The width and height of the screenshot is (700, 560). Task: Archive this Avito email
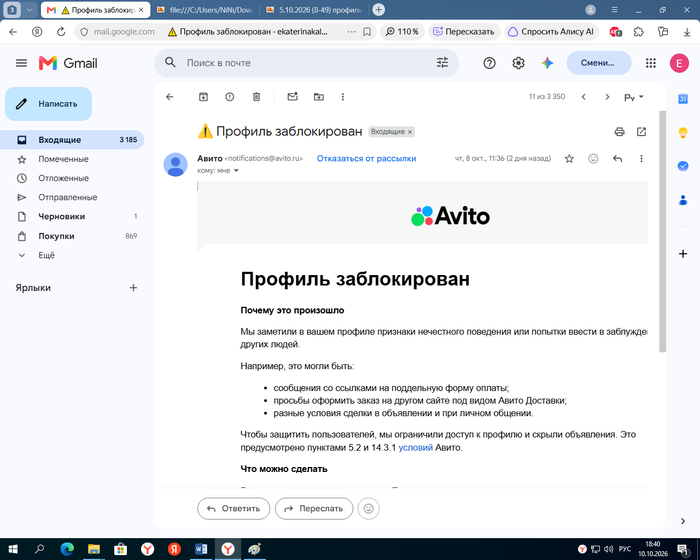pyautogui.click(x=203, y=97)
